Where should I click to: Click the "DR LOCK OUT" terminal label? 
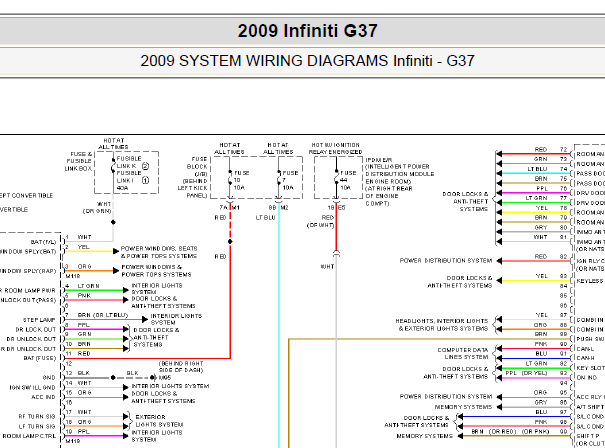(36, 330)
